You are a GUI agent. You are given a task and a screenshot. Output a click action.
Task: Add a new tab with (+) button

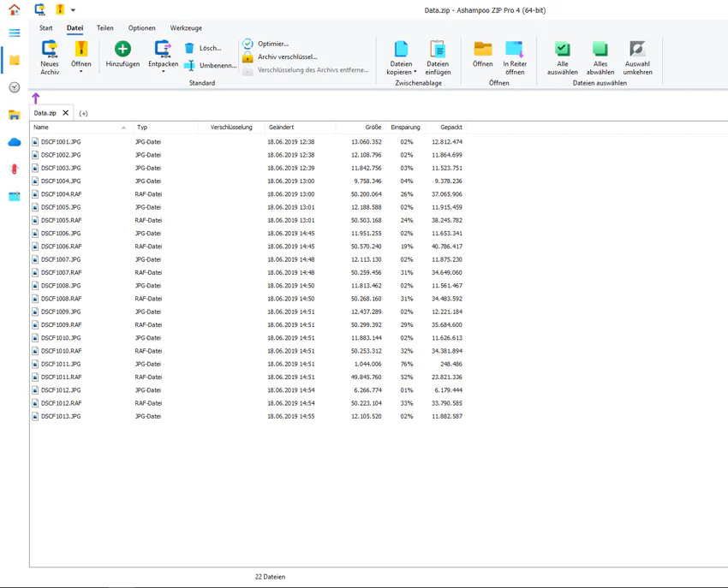(x=83, y=113)
